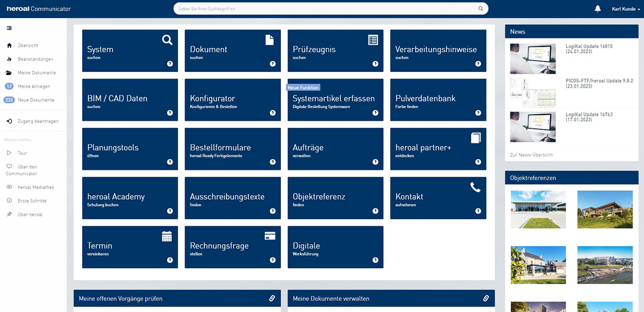Click the magnifier icon in search bar

(480, 8)
